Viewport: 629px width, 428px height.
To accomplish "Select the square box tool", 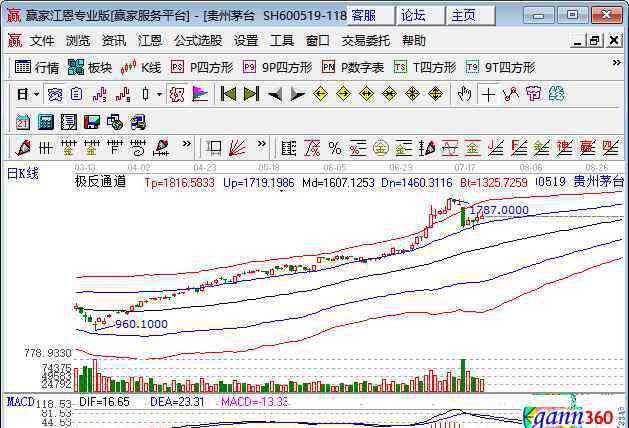I will (x=214, y=148).
